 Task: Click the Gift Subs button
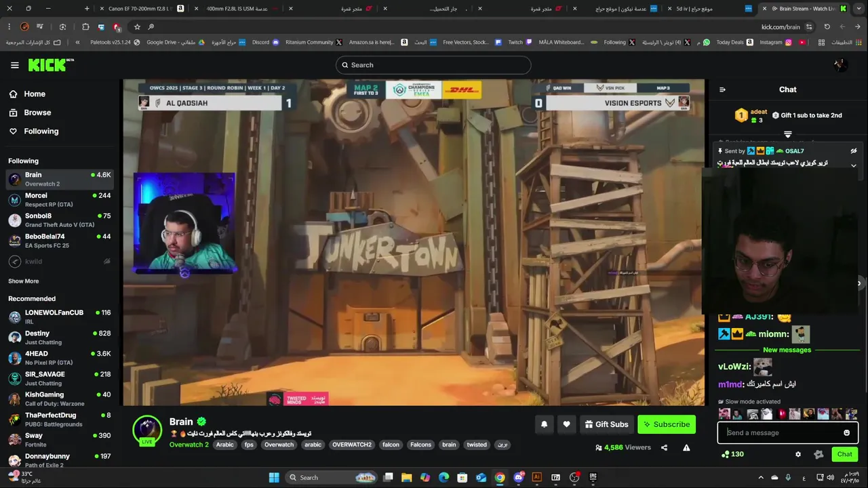tap(606, 424)
